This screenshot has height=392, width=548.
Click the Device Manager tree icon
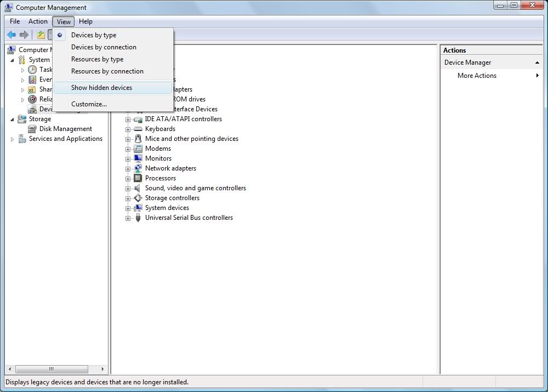(x=32, y=109)
